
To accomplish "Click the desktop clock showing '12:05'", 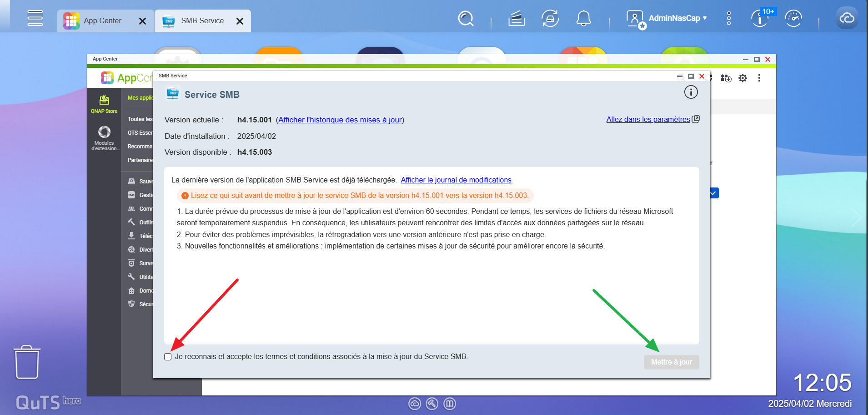I will coord(822,383).
